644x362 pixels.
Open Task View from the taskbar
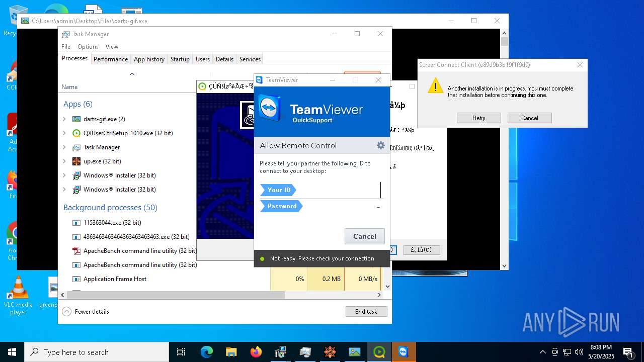(181, 352)
